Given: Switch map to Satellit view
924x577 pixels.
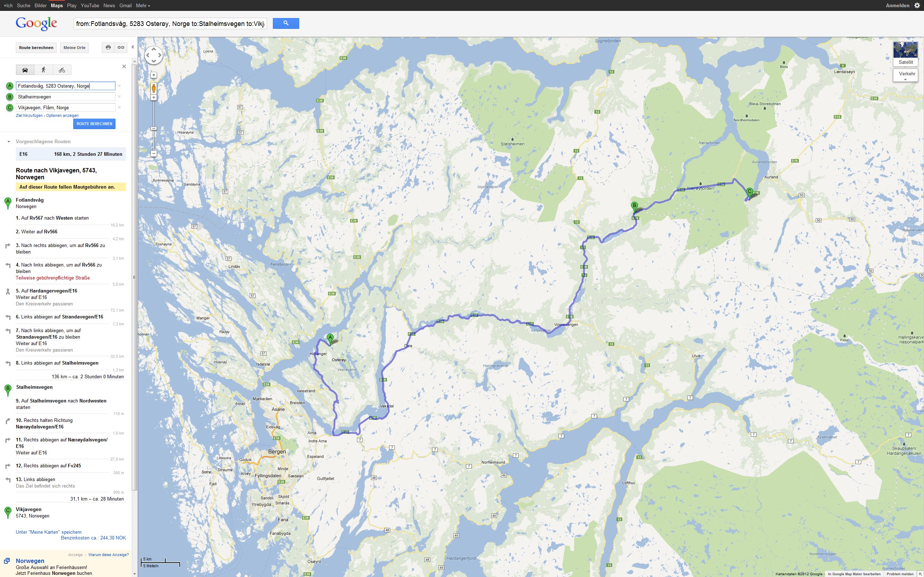Looking at the screenshot, I should click(905, 54).
